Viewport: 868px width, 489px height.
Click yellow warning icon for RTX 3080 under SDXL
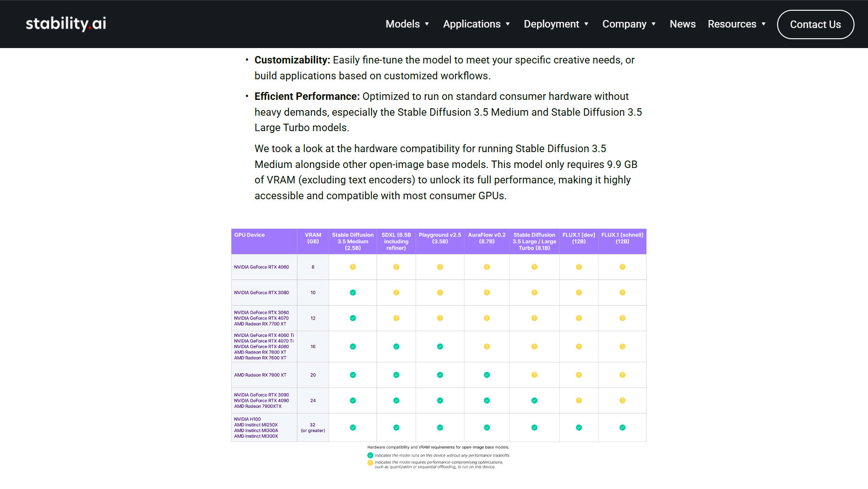[396, 293]
